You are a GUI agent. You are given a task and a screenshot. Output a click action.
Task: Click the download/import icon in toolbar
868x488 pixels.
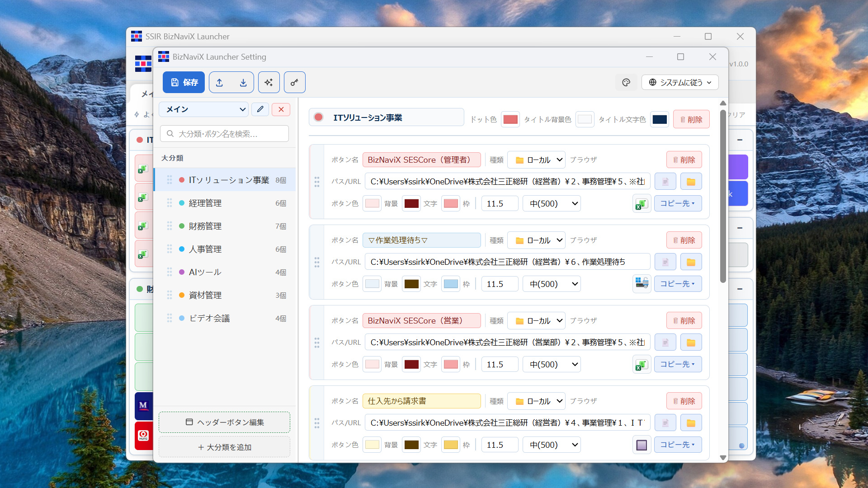[243, 82]
